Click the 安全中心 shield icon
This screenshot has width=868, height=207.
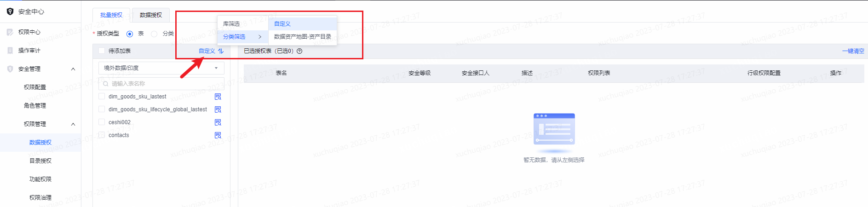tap(10, 11)
